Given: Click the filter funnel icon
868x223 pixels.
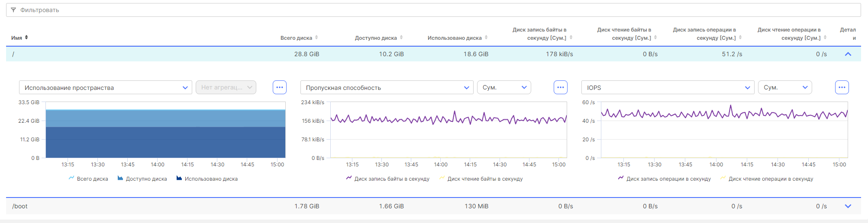Looking at the screenshot, I should click(x=13, y=10).
